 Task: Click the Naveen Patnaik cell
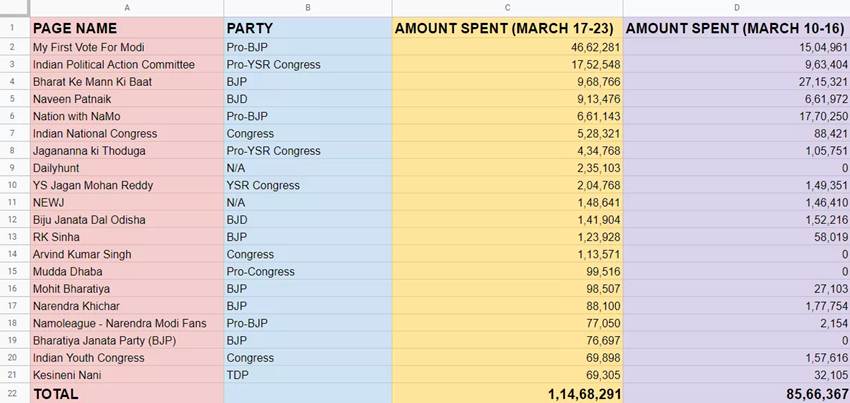click(126, 99)
